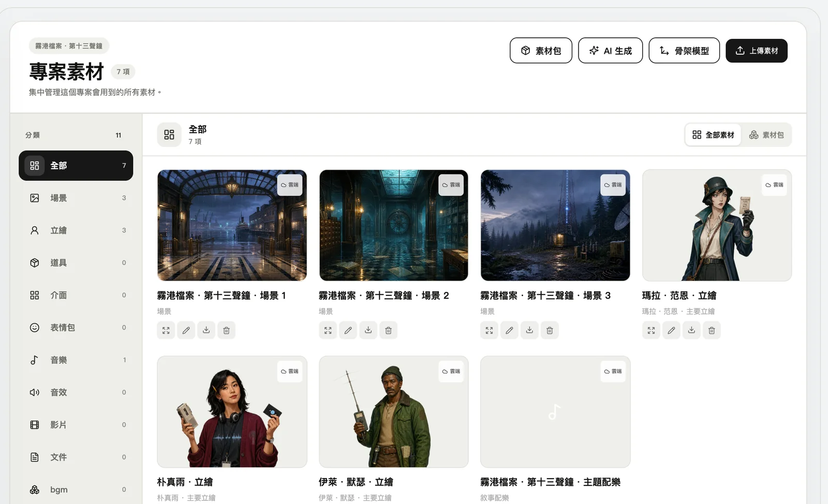
Task: Open the 場景 3 forest thumbnail
Action: [555, 226]
